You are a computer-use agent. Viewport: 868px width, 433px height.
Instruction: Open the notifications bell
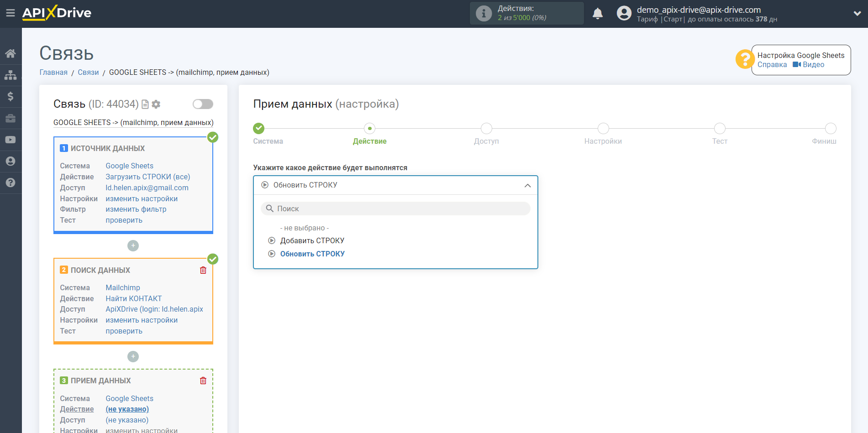tap(598, 14)
